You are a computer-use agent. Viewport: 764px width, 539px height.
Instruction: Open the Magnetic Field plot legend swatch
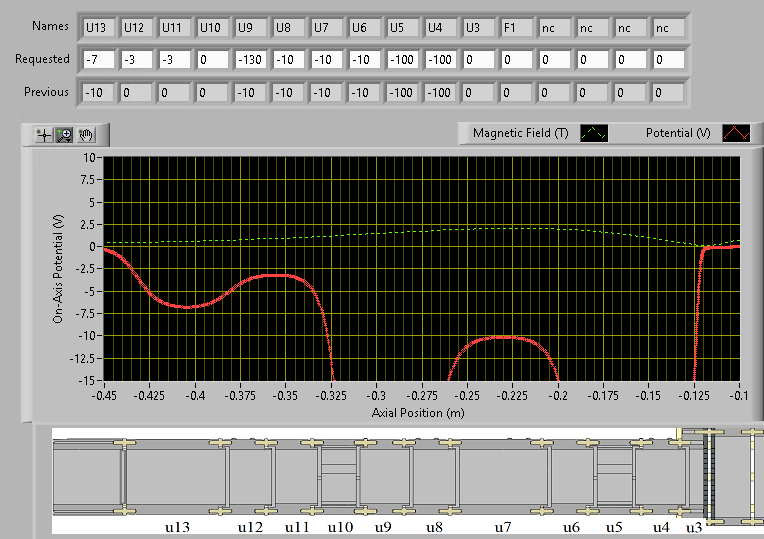594,133
